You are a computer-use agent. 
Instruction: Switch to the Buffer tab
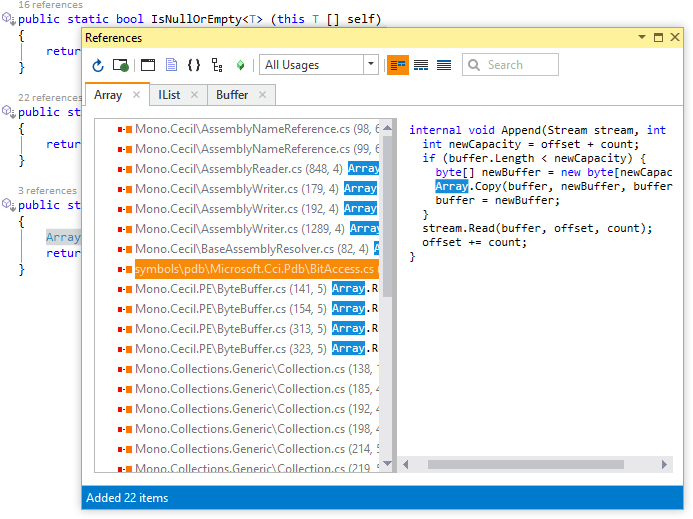point(232,95)
